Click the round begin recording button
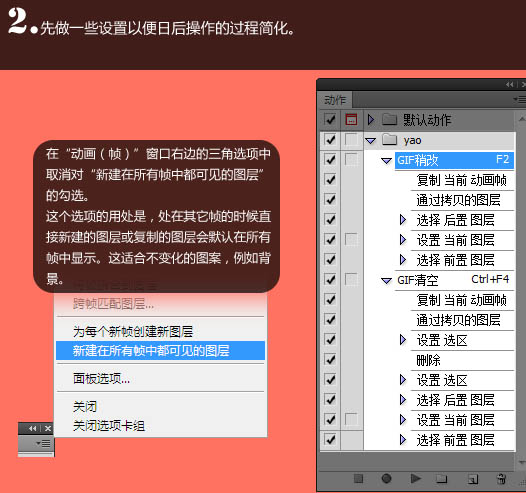This screenshot has width=526, height=493. [386, 478]
